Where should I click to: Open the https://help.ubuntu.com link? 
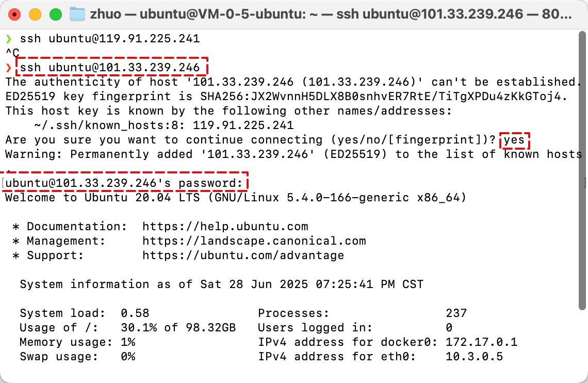click(225, 227)
